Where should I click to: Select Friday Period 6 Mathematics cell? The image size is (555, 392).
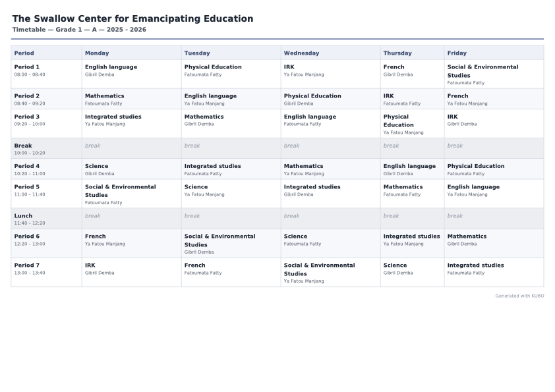494,243
